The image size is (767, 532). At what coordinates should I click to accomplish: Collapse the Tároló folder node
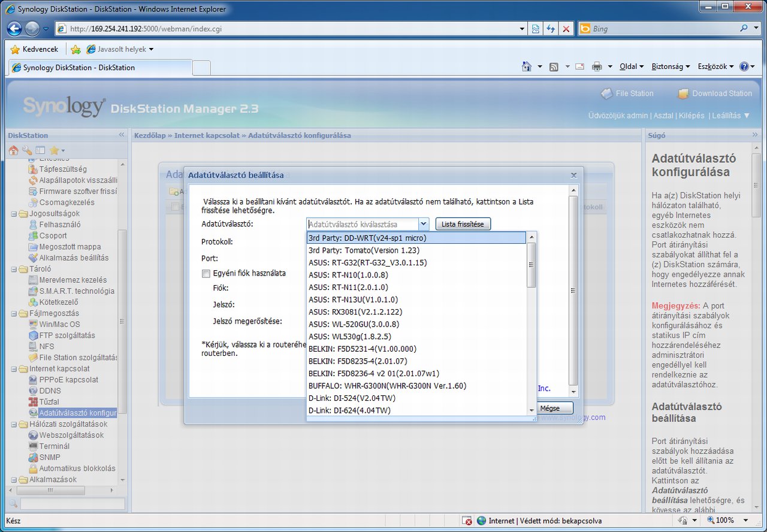14,269
